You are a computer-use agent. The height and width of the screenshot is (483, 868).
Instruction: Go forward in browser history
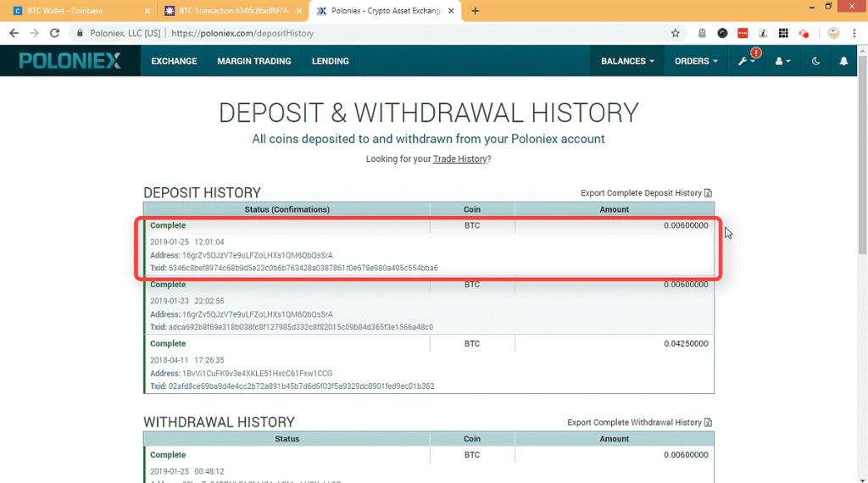point(34,33)
